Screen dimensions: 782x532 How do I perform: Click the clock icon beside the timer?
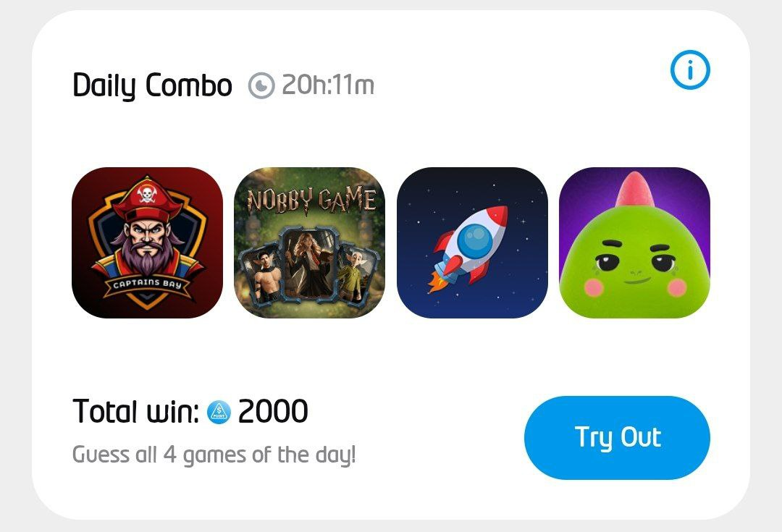pyautogui.click(x=261, y=85)
